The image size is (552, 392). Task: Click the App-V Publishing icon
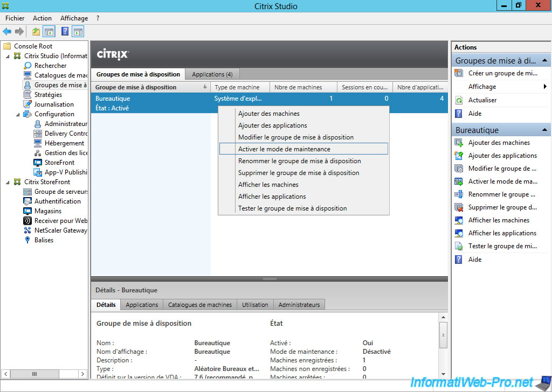(38, 172)
